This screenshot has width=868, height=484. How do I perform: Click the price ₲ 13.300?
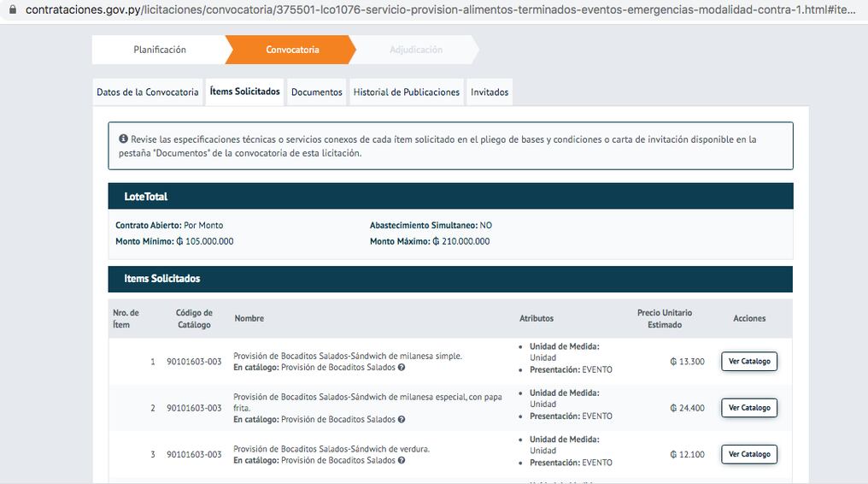[687, 362]
